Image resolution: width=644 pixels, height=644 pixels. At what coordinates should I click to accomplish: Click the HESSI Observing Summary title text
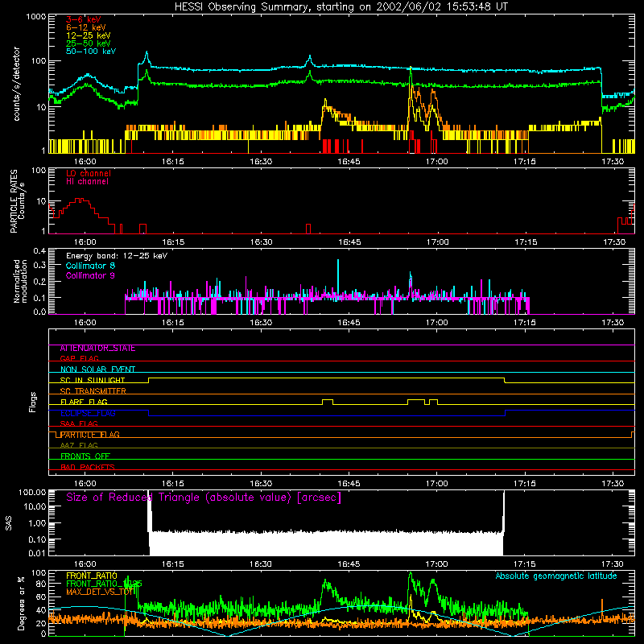pos(341,7)
